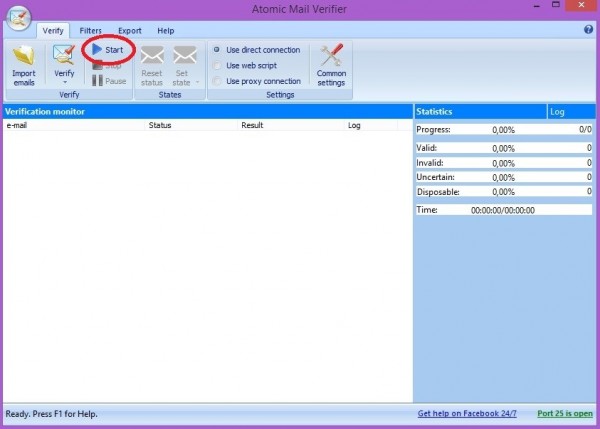The image size is (600, 429).
Task: Switch to the Export ribbon tab
Action: (129, 31)
